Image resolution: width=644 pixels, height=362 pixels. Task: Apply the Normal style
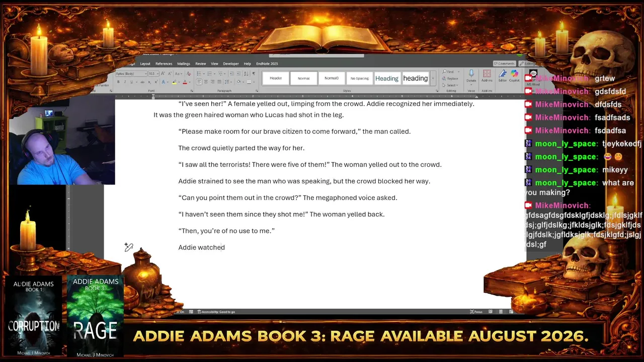[303, 78]
